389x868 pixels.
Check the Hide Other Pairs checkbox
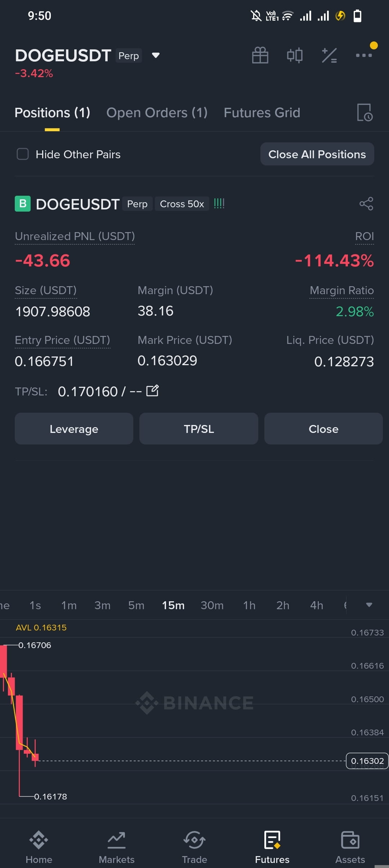[23, 154]
